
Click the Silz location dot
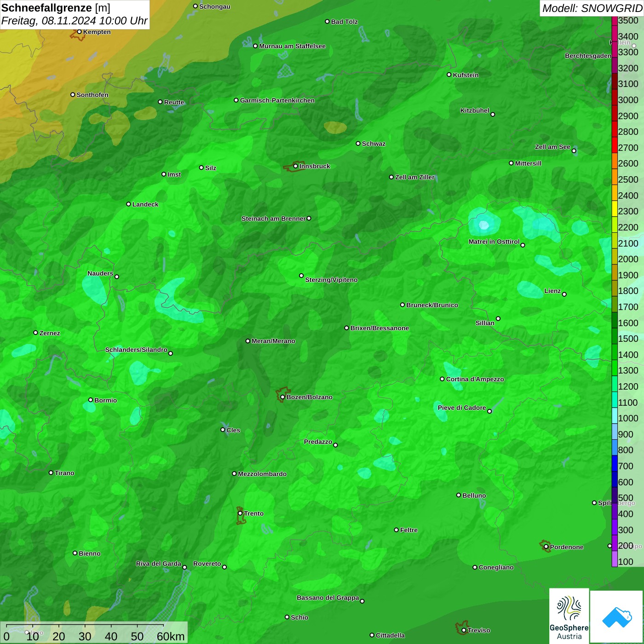[x=201, y=167]
